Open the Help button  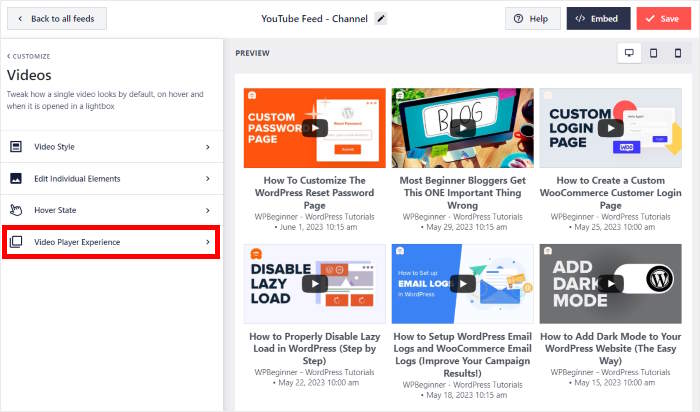(x=533, y=19)
